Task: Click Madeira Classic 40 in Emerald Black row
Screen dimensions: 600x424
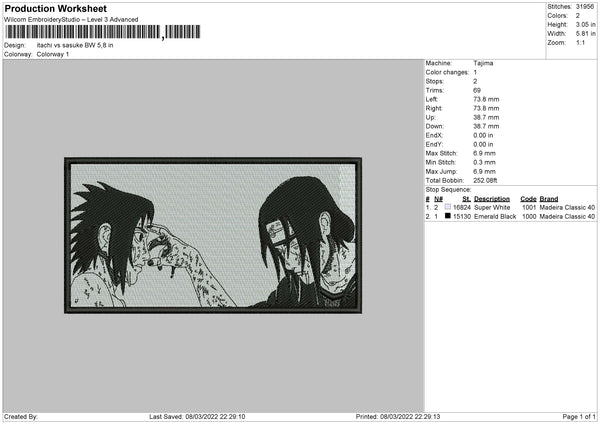Action: coord(567,217)
